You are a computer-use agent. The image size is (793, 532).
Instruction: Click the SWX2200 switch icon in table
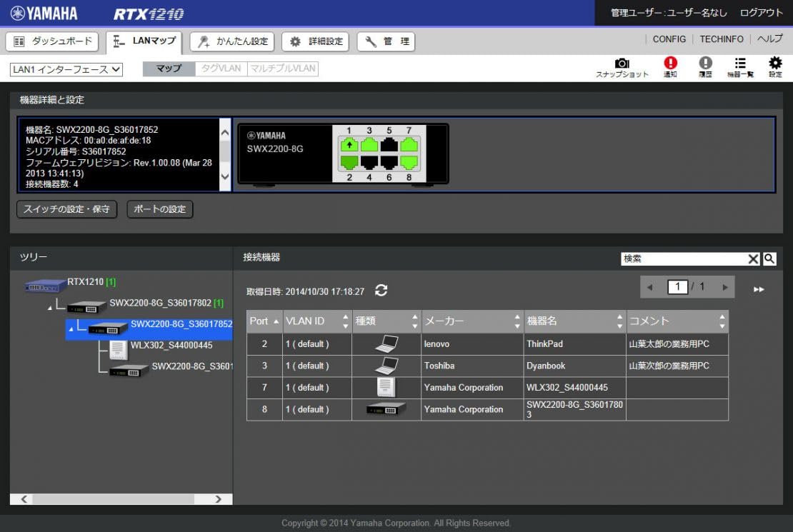point(386,409)
